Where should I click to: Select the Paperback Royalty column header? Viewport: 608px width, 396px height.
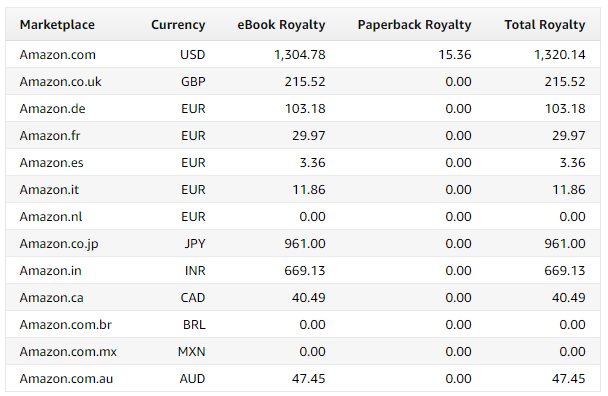414,25
